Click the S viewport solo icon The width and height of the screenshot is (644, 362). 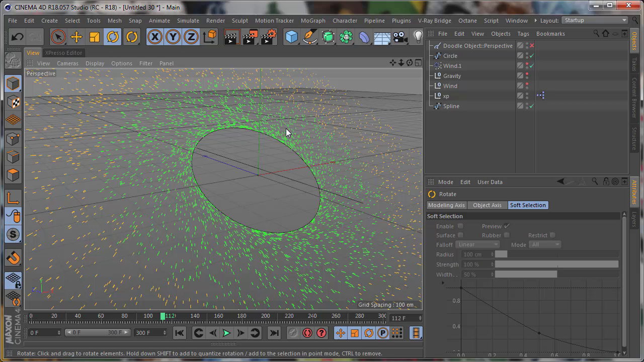[13, 234]
